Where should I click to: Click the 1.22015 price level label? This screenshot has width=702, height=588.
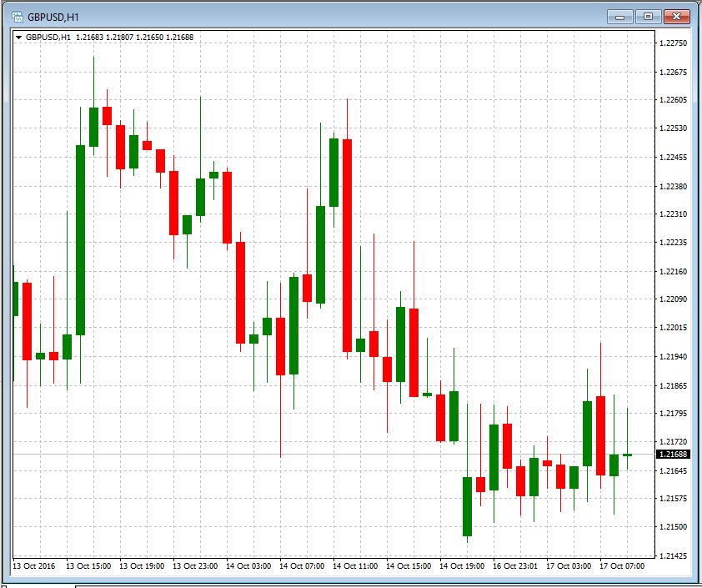pyautogui.click(x=674, y=328)
